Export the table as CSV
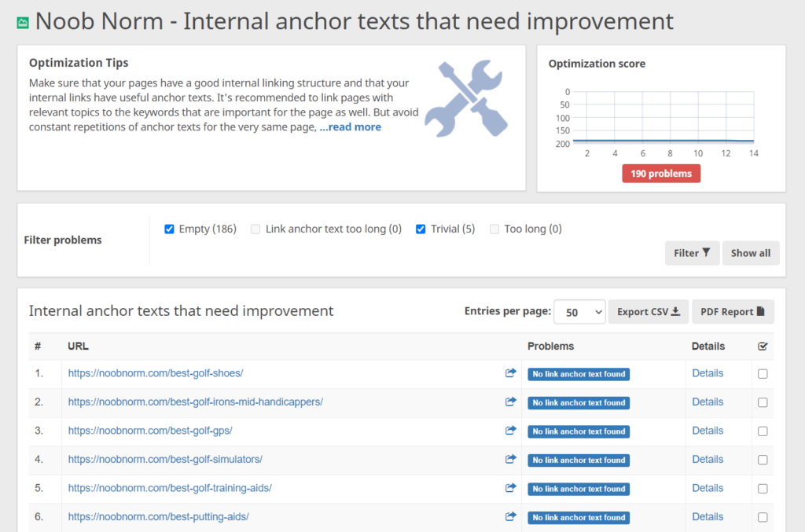Image resolution: width=805 pixels, height=532 pixels. (x=649, y=312)
